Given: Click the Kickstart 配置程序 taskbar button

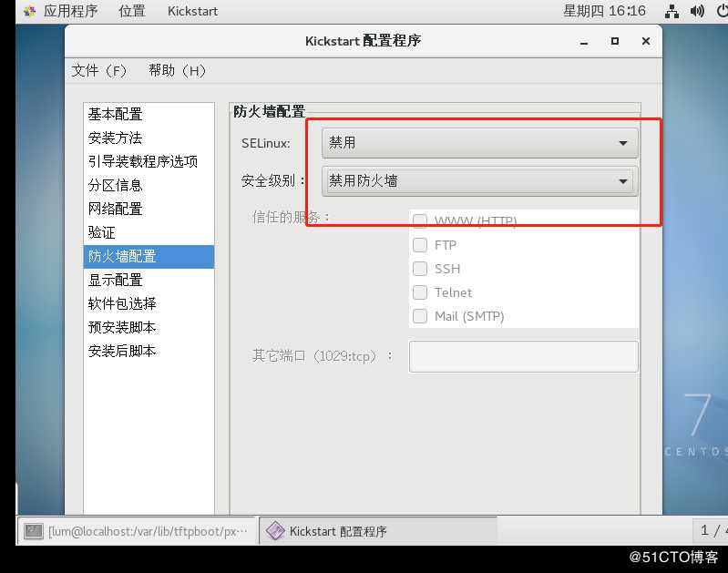Looking at the screenshot, I should coord(378,531).
